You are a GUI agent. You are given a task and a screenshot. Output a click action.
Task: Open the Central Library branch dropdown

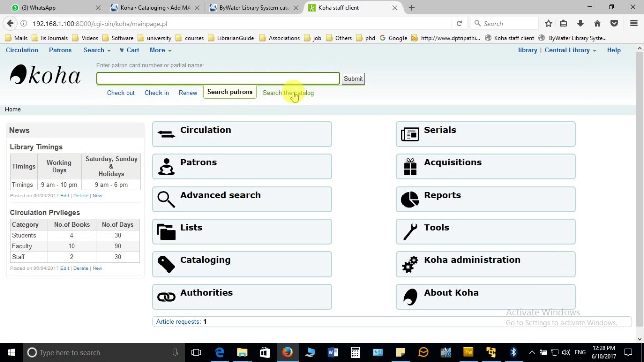coord(571,50)
